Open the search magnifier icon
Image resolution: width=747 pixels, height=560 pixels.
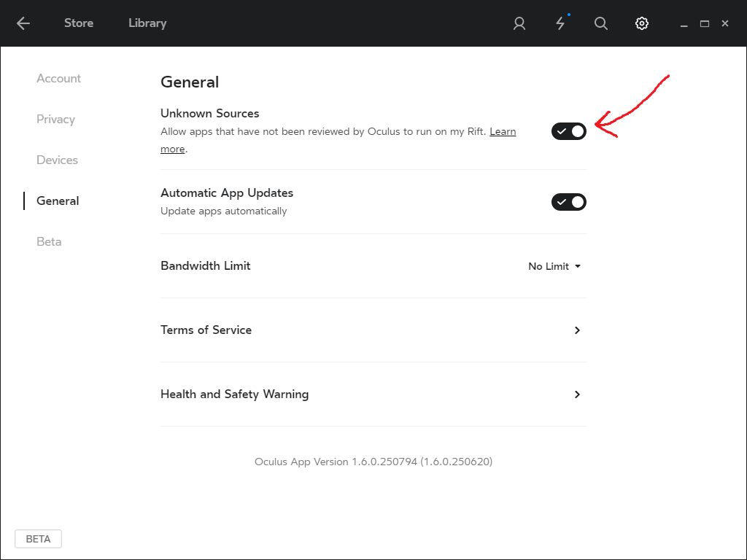[601, 23]
